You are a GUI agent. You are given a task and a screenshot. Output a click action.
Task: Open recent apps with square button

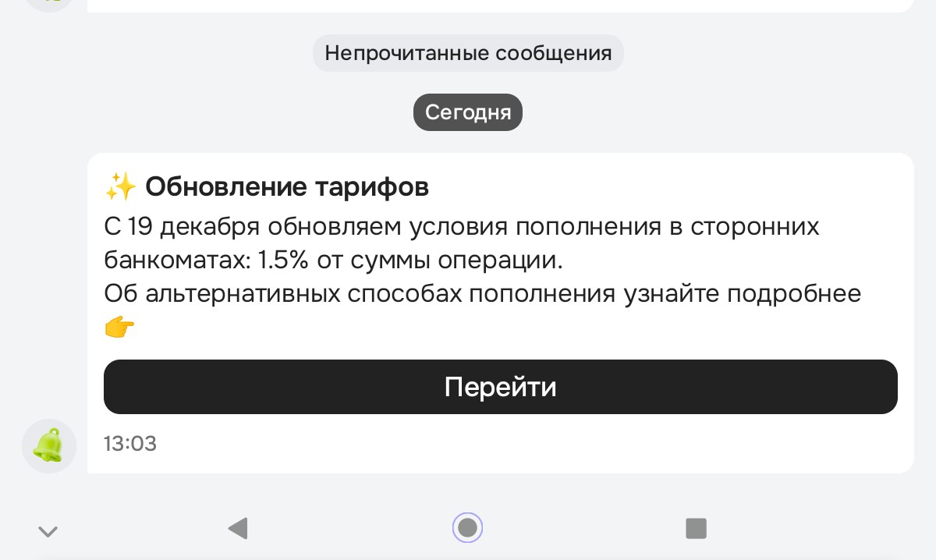click(x=696, y=528)
